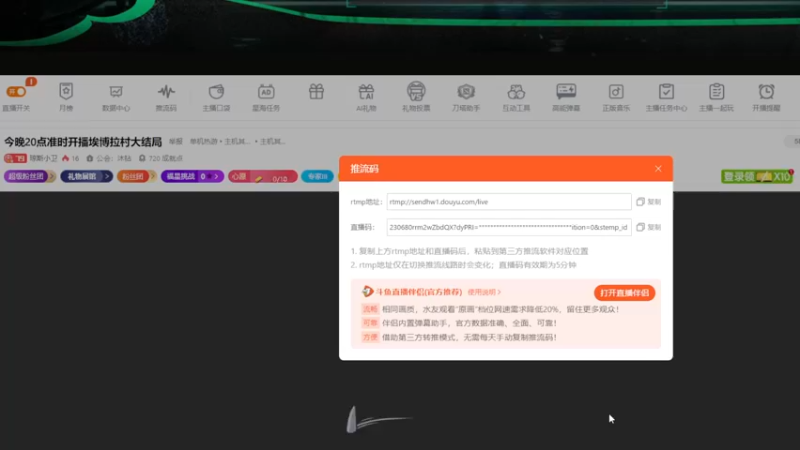Click the streamer name beside level badge

(43, 158)
